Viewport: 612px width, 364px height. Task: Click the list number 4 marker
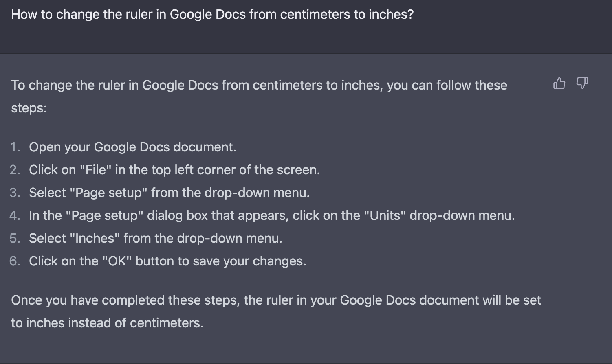pyautogui.click(x=15, y=215)
